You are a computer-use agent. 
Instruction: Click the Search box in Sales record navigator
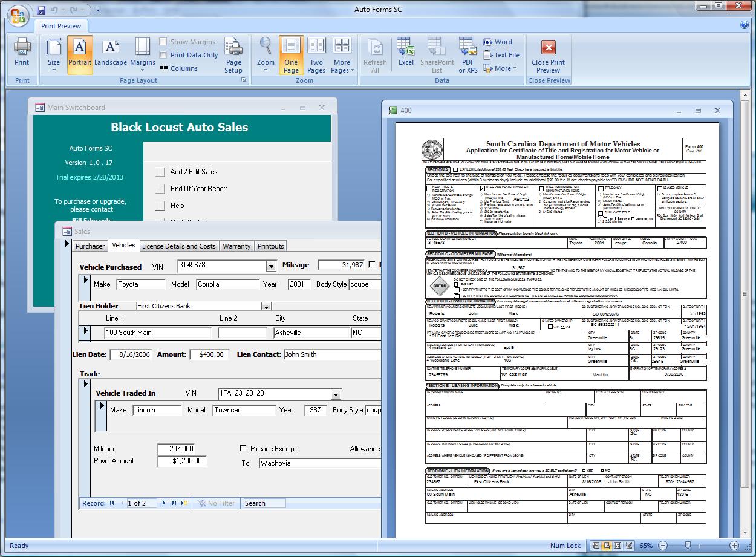[x=264, y=503]
